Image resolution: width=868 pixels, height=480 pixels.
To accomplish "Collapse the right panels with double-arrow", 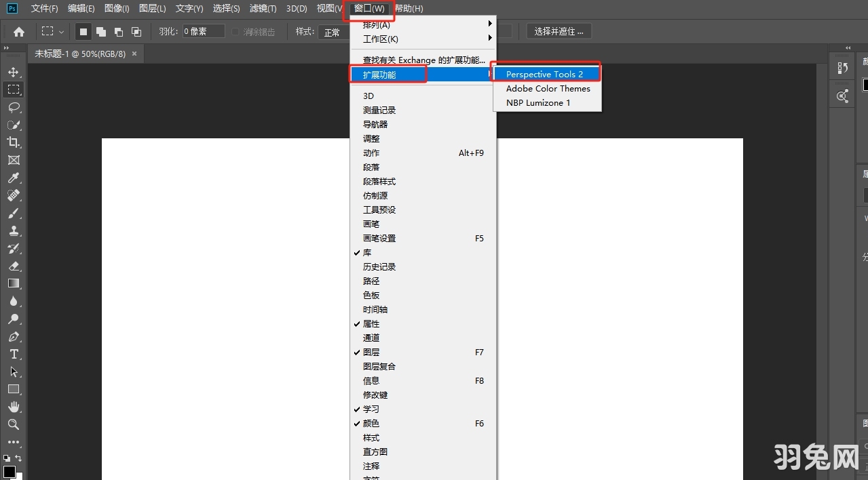I will [x=847, y=48].
